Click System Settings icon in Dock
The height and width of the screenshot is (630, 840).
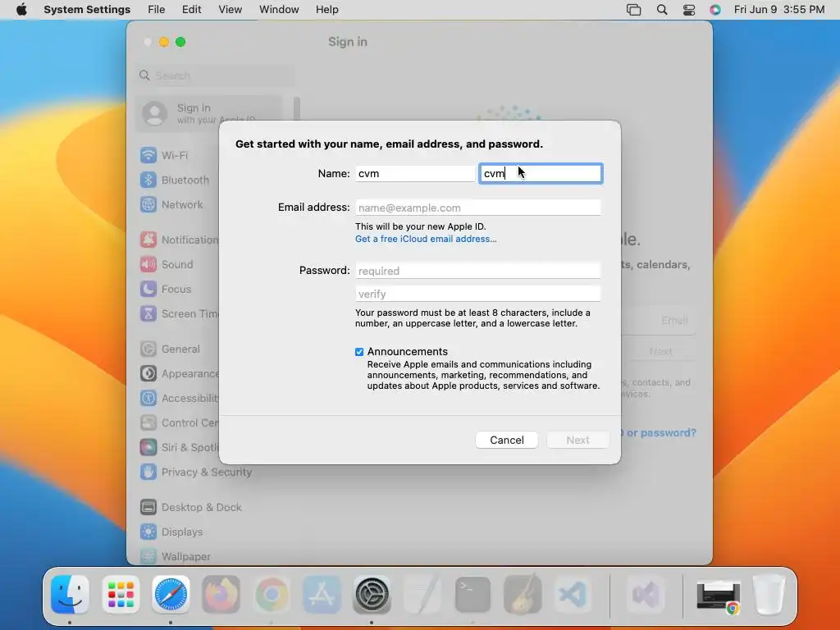click(372, 595)
